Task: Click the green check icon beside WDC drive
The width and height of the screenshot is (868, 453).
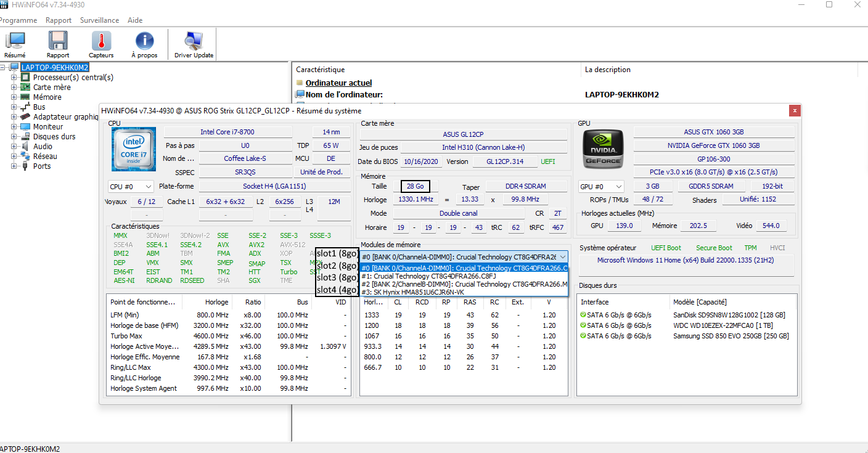Action: pos(583,325)
